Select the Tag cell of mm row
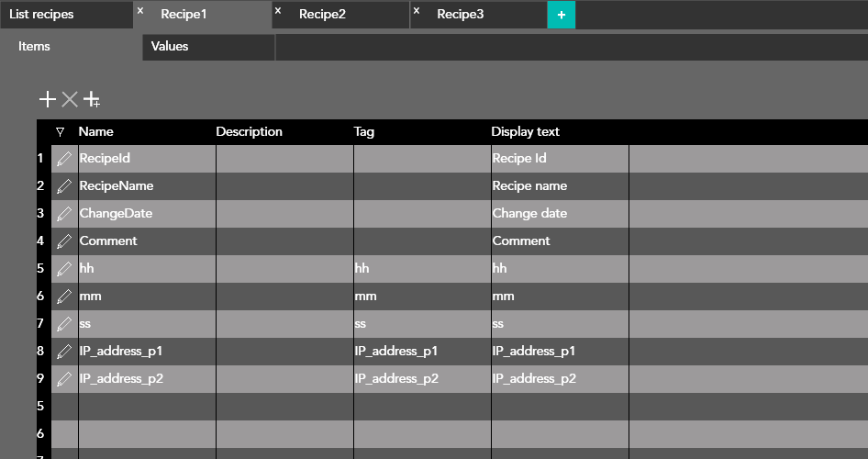The image size is (868, 459). coord(422,297)
